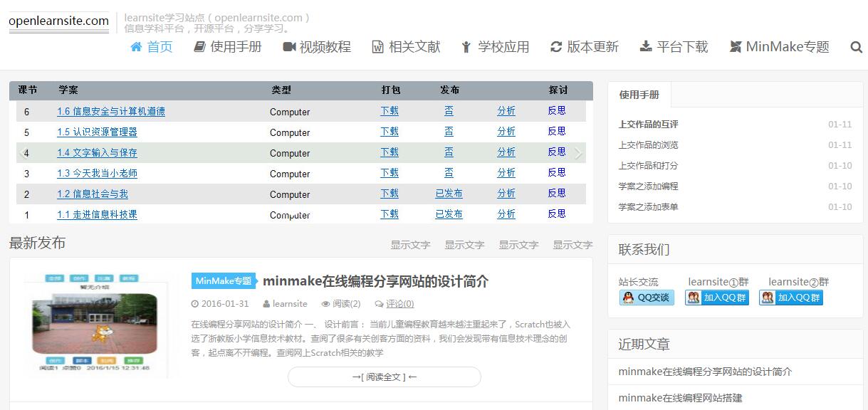
Task: Open sidebar article 学案之添加编程
Action: [648, 186]
